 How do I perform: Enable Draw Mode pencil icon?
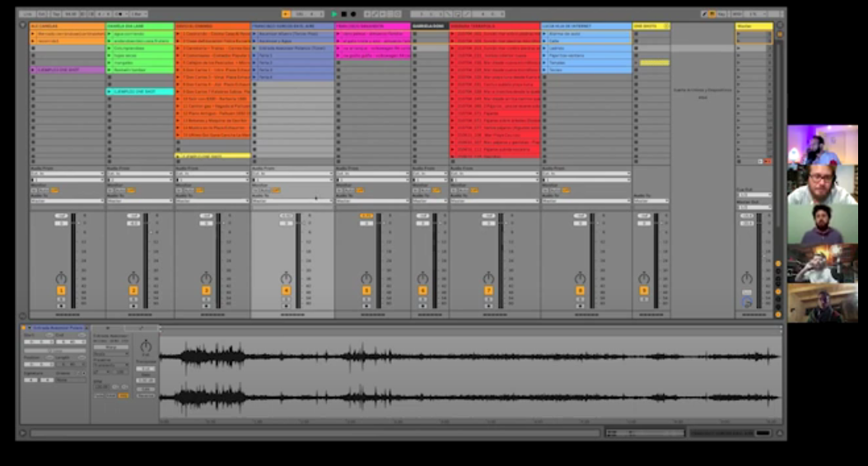[x=704, y=14]
